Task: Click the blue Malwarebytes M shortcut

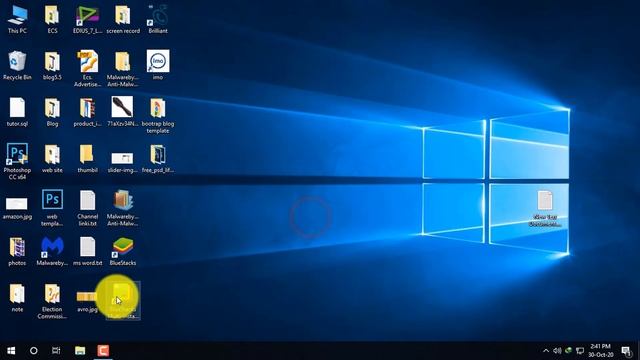Action: tap(52, 251)
